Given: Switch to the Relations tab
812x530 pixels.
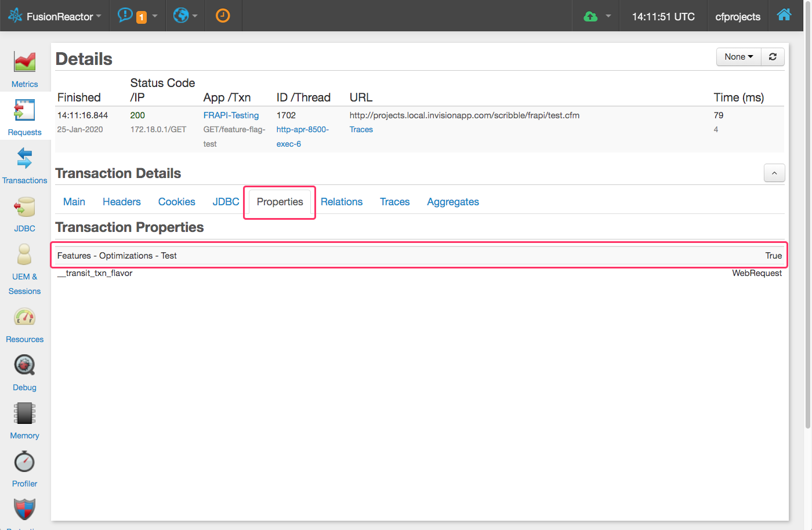Looking at the screenshot, I should tap(342, 202).
